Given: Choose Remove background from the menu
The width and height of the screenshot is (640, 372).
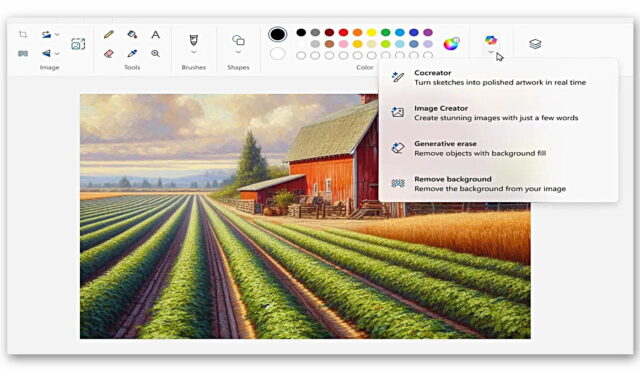Looking at the screenshot, I should pos(498,184).
